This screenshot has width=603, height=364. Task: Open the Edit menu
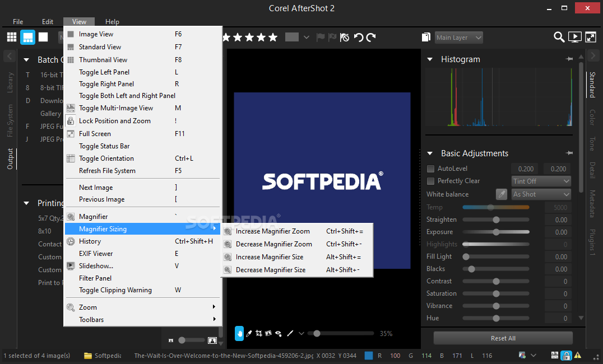(47, 21)
